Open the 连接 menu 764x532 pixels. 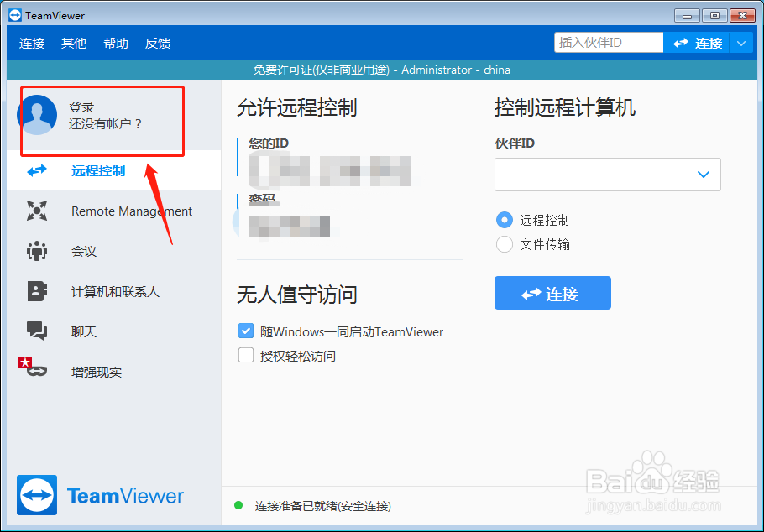point(32,44)
